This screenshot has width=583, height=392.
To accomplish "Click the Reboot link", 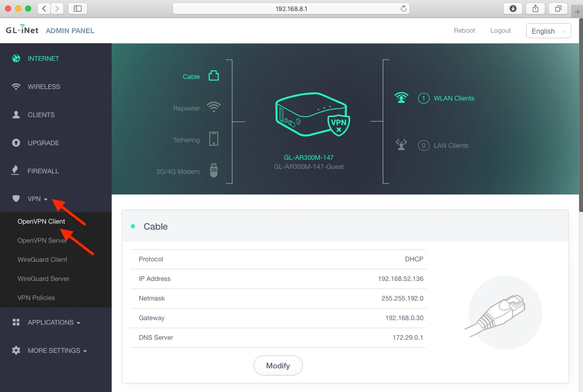I will coord(464,31).
